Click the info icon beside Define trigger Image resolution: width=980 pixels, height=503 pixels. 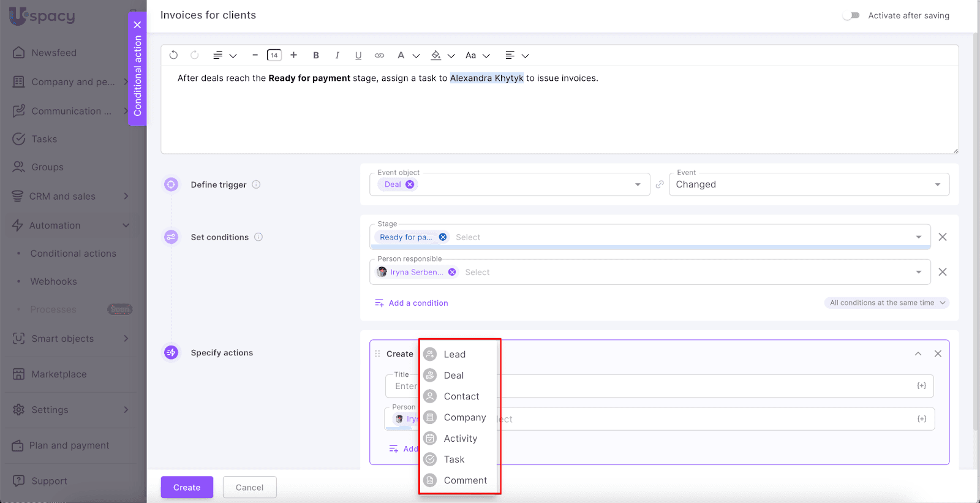click(x=257, y=184)
